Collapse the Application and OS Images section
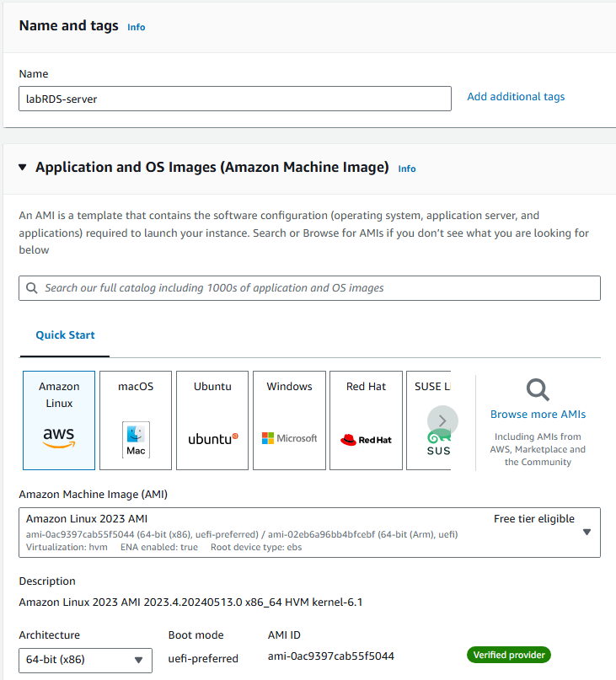The image size is (616, 680). click(23, 168)
